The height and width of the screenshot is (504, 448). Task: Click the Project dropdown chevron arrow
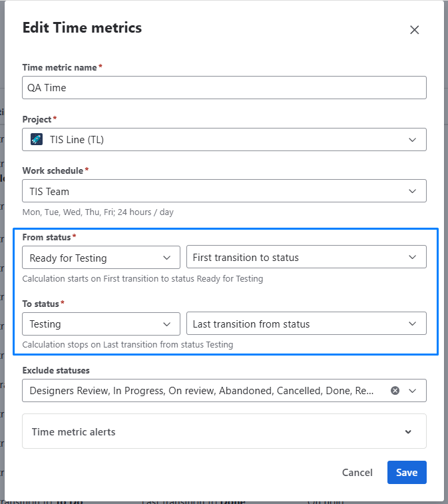pos(413,140)
